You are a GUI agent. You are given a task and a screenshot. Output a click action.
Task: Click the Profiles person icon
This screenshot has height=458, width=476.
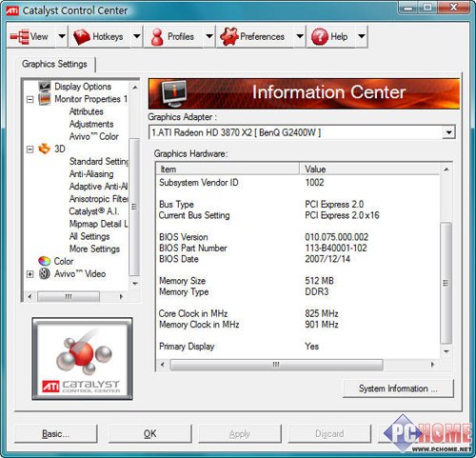point(157,37)
